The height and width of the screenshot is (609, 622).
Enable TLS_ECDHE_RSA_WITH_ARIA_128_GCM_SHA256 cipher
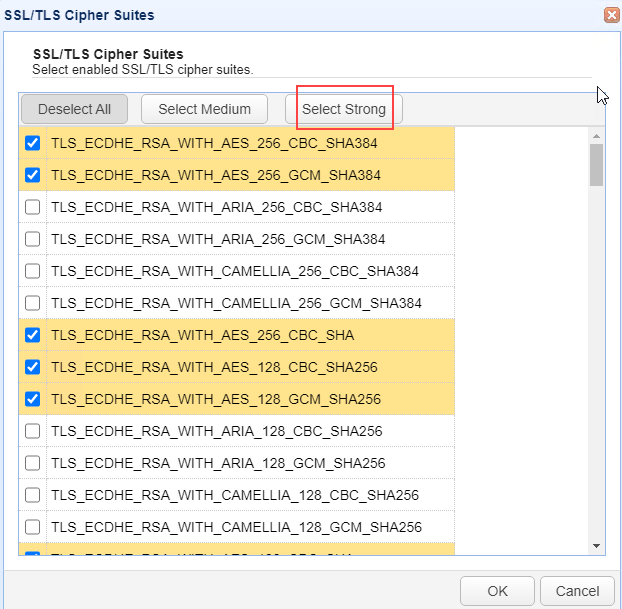[33, 463]
